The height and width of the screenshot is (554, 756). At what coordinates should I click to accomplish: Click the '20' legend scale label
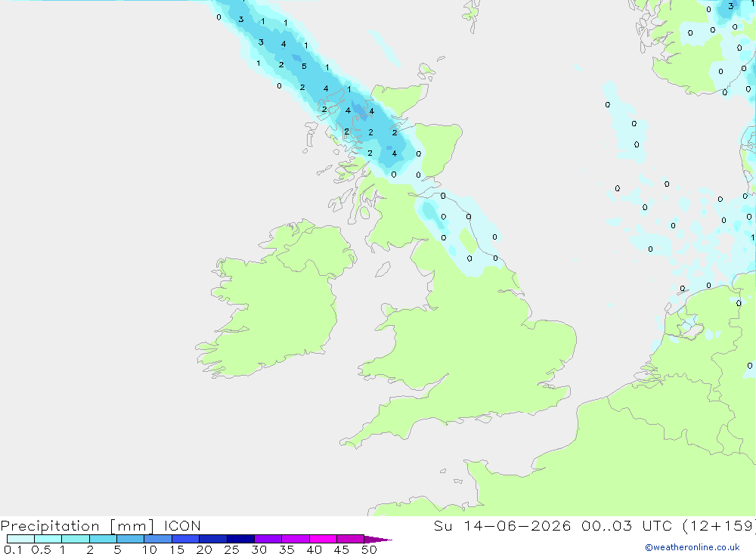click(x=204, y=549)
